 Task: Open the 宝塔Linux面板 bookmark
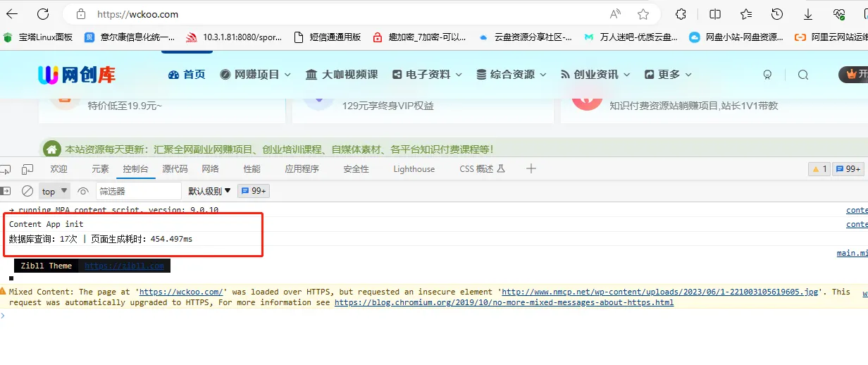point(38,37)
